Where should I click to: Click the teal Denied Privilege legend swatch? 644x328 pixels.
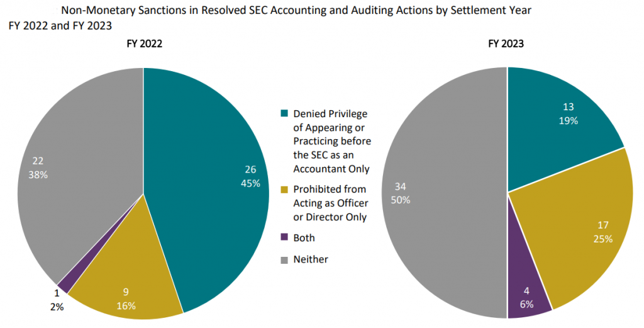(284, 114)
